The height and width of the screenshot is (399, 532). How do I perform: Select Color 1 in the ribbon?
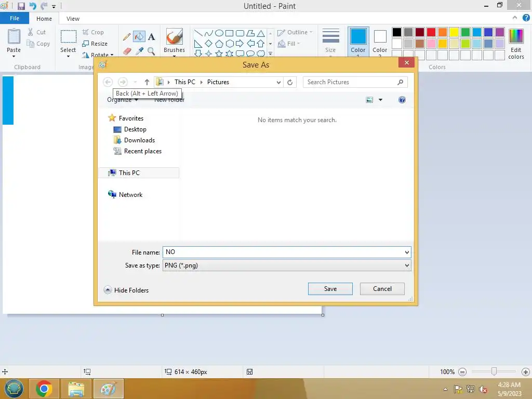358,42
